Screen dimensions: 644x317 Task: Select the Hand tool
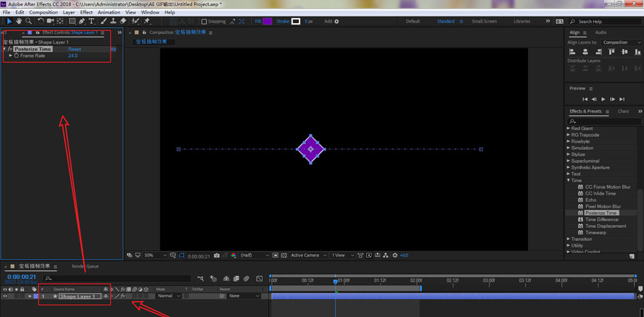pos(19,21)
